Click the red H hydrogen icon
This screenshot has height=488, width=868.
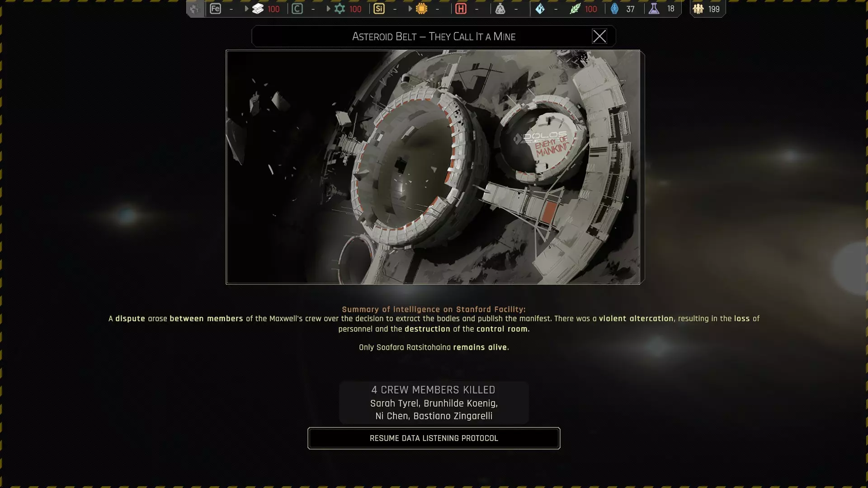click(461, 9)
